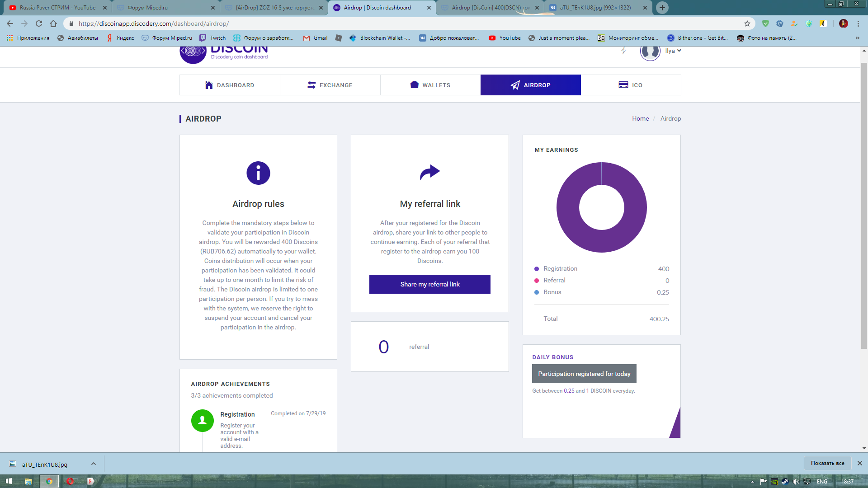Image resolution: width=868 pixels, height=488 pixels.
Task: Click the system tray volume icon
Action: point(796,482)
